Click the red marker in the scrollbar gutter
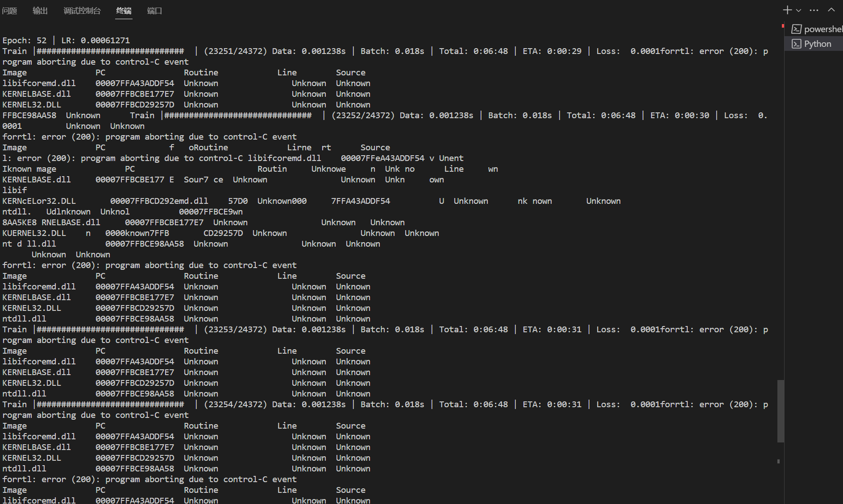The width and height of the screenshot is (843, 504). 783,26
